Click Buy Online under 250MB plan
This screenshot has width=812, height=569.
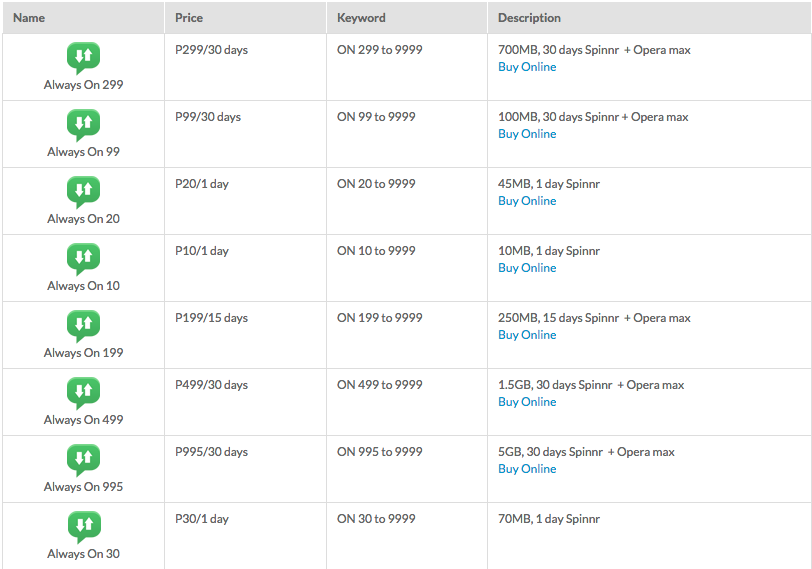527,335
